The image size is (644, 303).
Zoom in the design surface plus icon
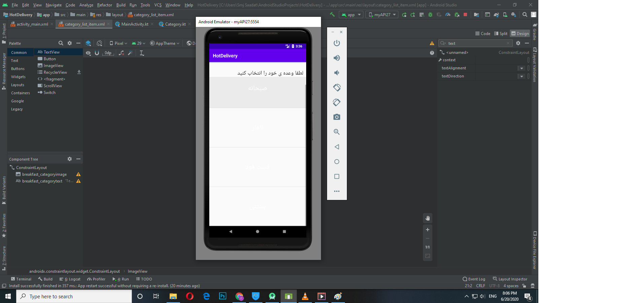[x=428, y=230]
